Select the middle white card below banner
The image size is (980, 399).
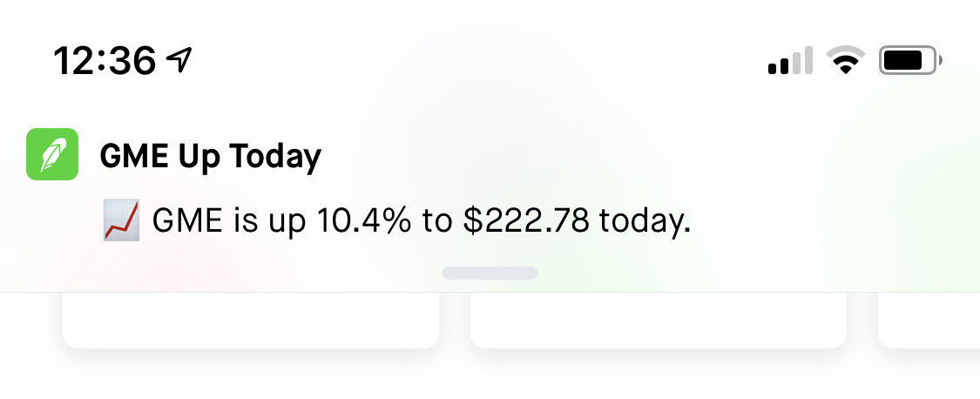coord(659,321)
